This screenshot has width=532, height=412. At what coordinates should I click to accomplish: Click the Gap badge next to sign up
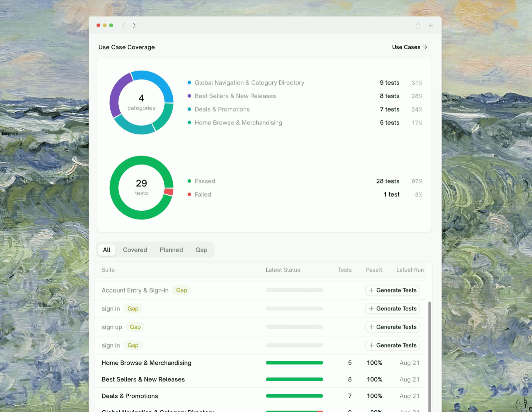(x=135, y=327)
